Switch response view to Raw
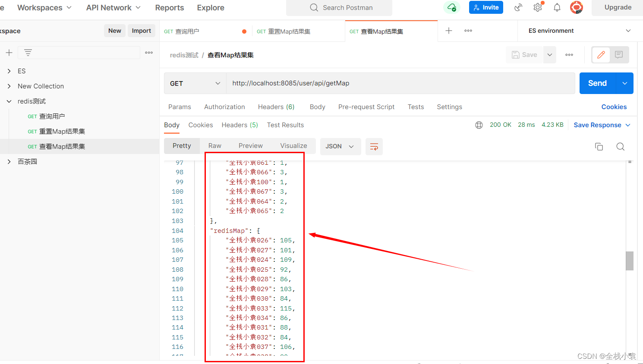 (215, 146)
